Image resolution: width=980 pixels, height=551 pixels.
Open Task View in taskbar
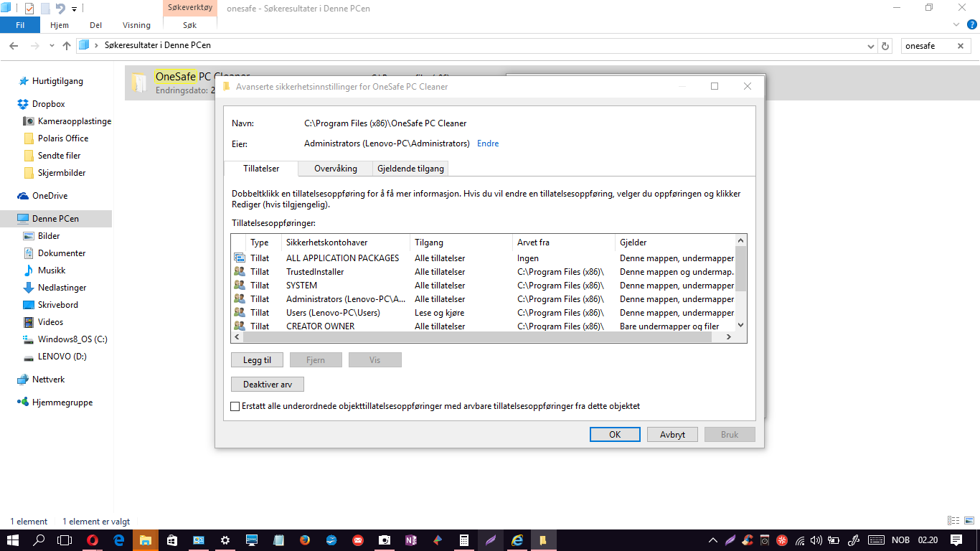[x=65, y=540]
